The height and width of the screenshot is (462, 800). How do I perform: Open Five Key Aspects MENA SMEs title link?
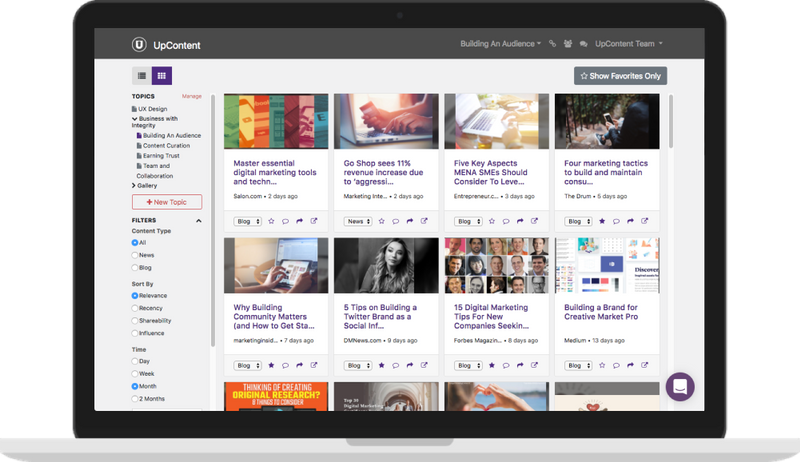491,172
